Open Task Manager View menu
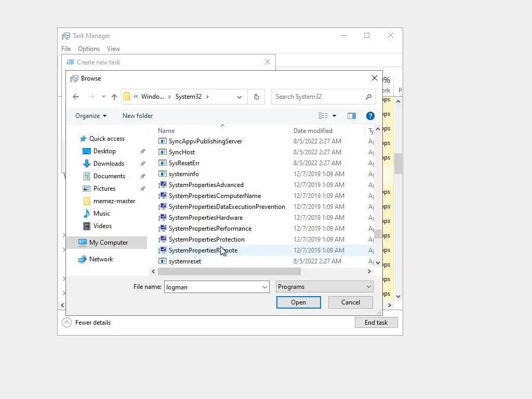 pyautogui.click(x=113, y=49)
